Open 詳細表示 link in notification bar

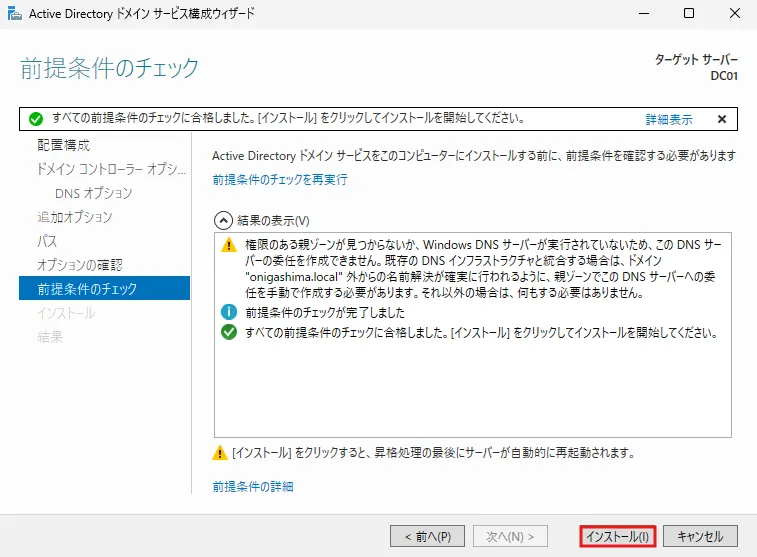point(669,119)
